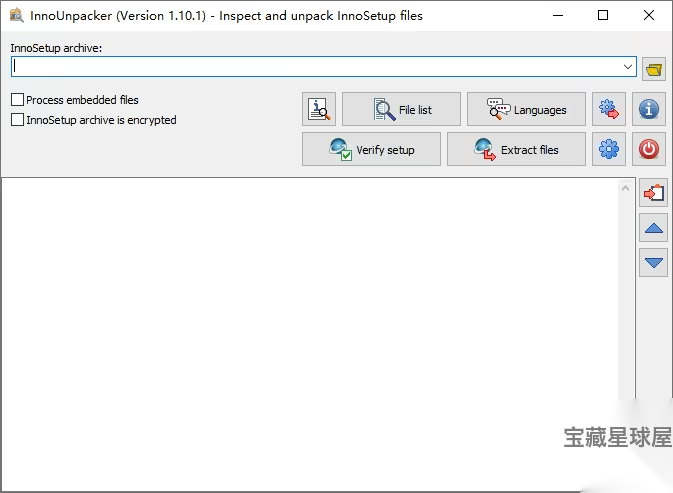Close the InnoUnpacker window

(649, 15)
